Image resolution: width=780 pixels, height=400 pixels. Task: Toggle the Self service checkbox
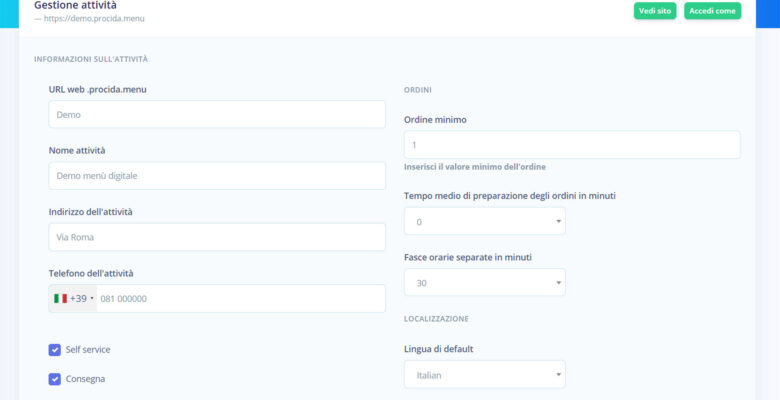55,350
